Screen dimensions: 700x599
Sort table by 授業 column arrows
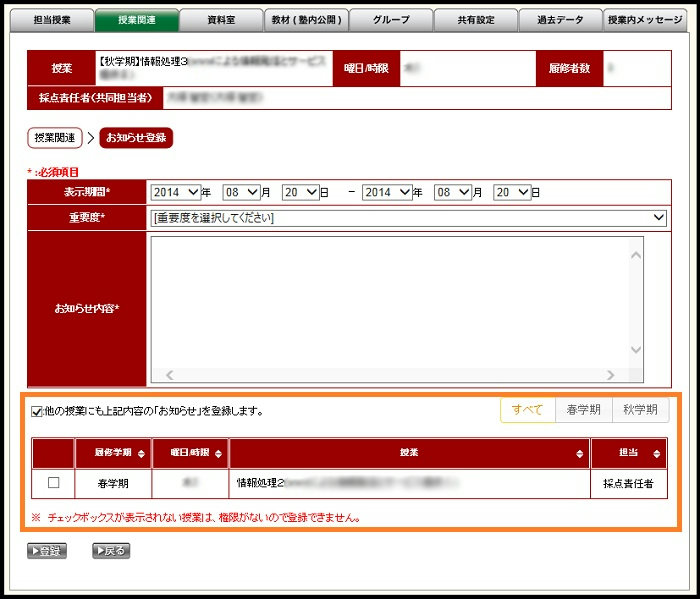[x=579, y=454]
